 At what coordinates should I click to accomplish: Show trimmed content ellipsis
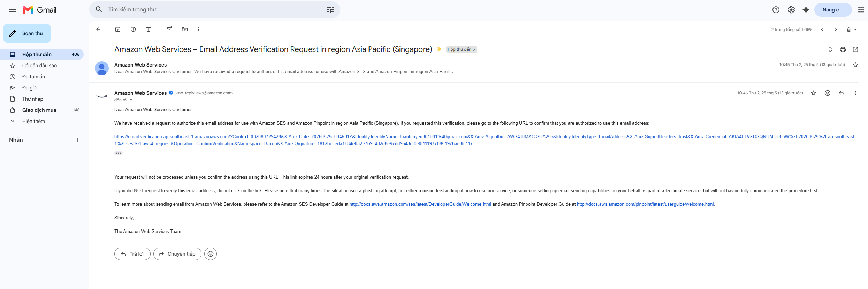click(119, 153)
